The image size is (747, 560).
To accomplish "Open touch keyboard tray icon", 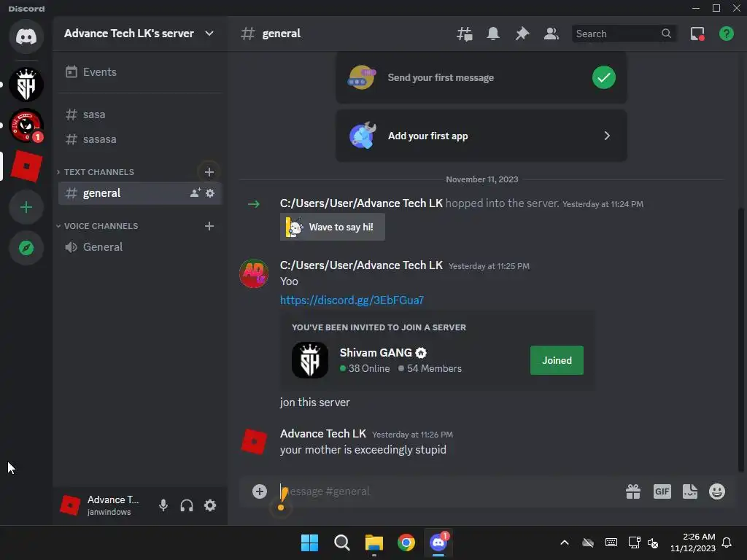I will [x=611, y=542].
